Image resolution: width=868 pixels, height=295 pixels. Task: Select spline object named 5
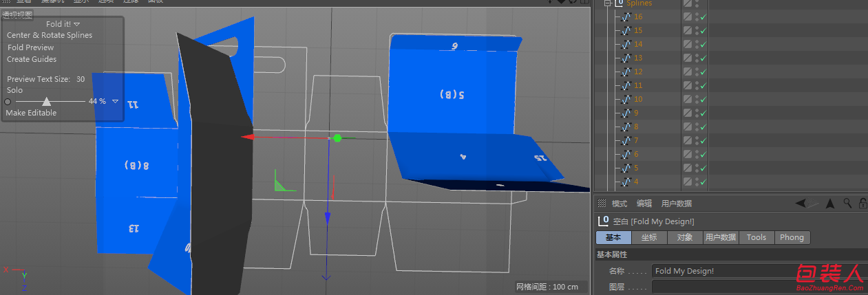click(637, 168)
